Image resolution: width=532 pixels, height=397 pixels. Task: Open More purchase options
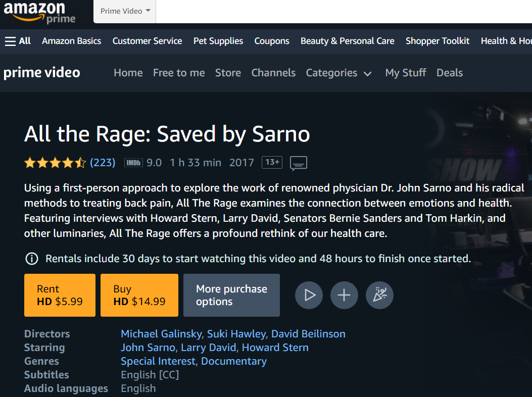click(x=232, y=295)
